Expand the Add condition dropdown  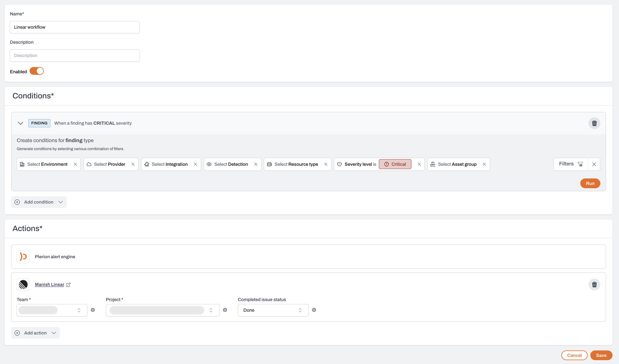(61, 202)
